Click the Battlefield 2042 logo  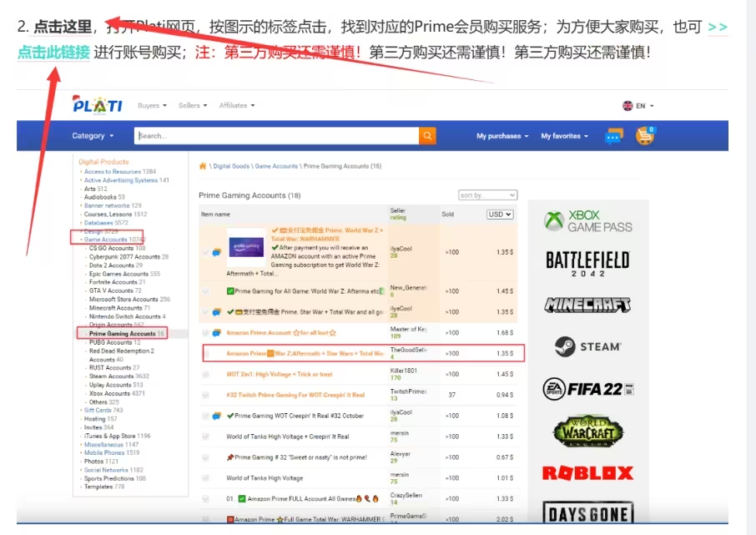point(587,263)
